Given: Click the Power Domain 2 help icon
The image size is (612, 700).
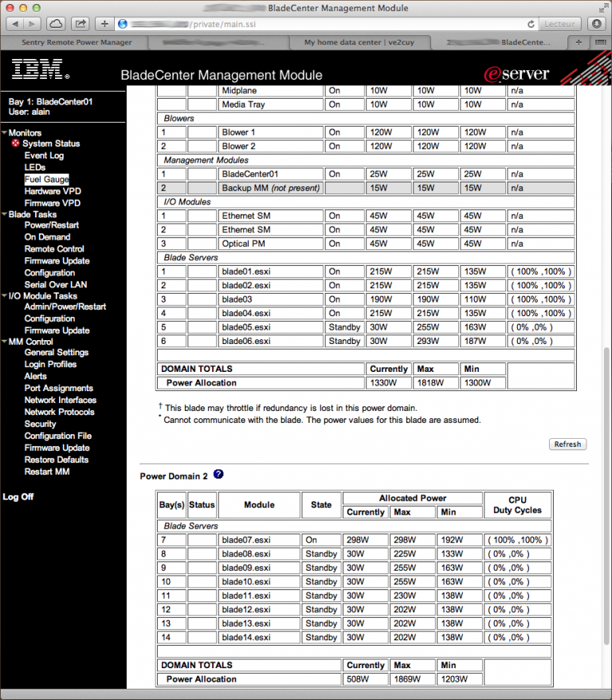Looking at the screenshot, I should 218,474.
